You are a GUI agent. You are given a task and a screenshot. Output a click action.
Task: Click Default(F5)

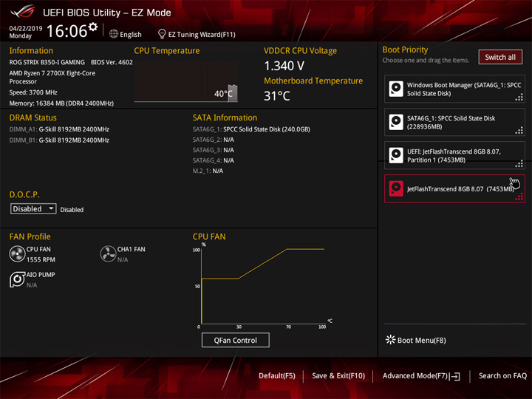coord(277,376)
